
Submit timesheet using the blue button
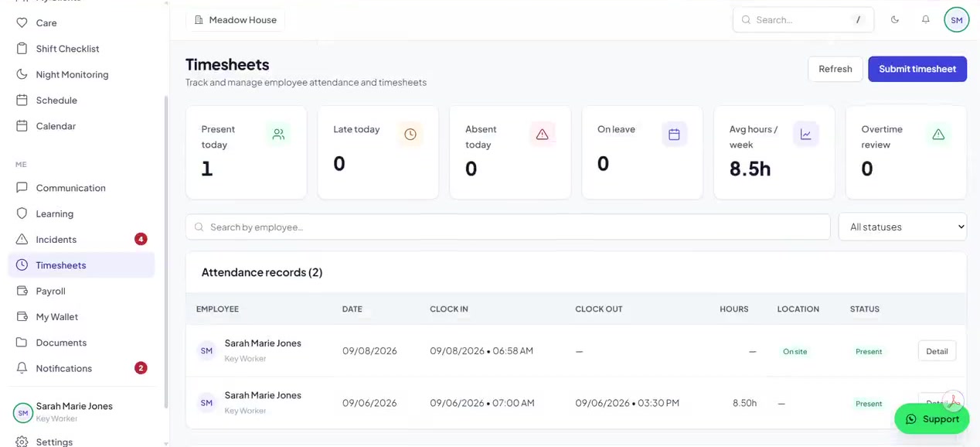(x=917, y=69)
